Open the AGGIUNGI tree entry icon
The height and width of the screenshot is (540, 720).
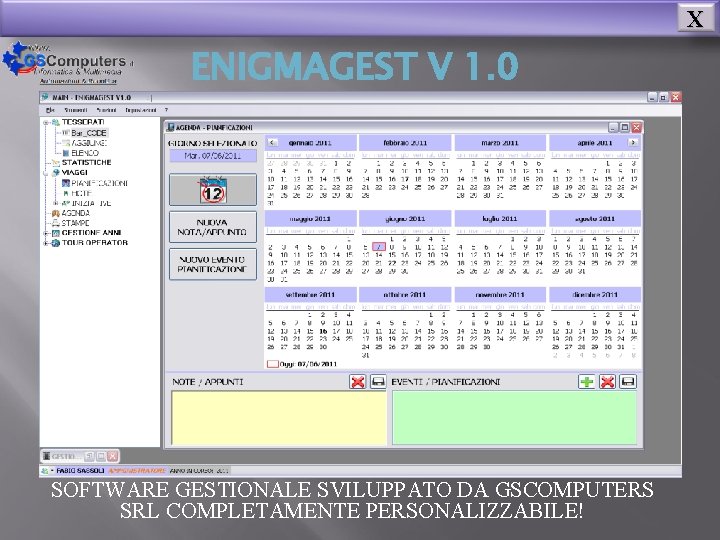66,143
